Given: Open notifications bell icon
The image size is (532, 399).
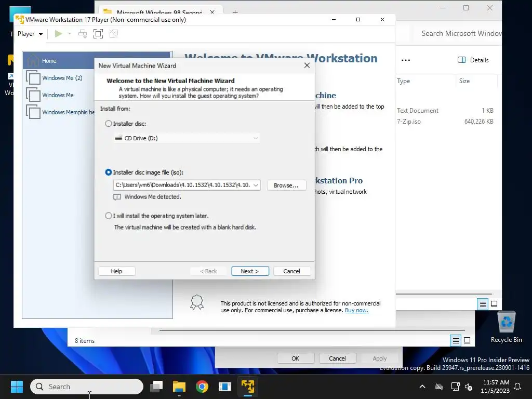Looking at the screenshot, I should coord(518,387).
